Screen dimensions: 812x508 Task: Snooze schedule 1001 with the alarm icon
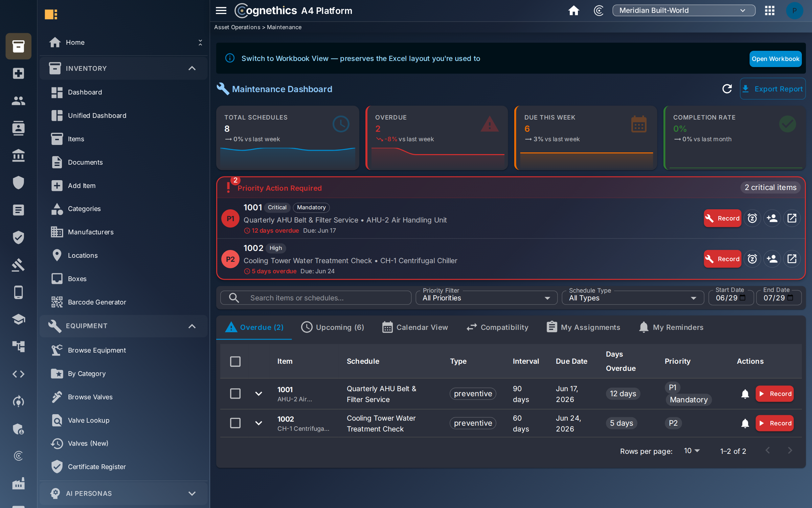coord(752,218)
